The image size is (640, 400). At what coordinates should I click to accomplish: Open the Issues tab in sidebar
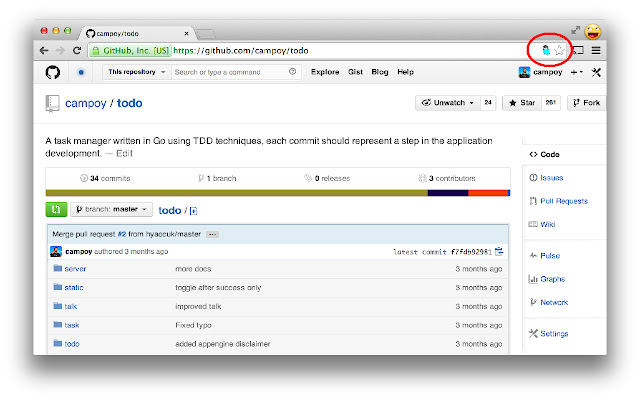(x=551, y=178)
